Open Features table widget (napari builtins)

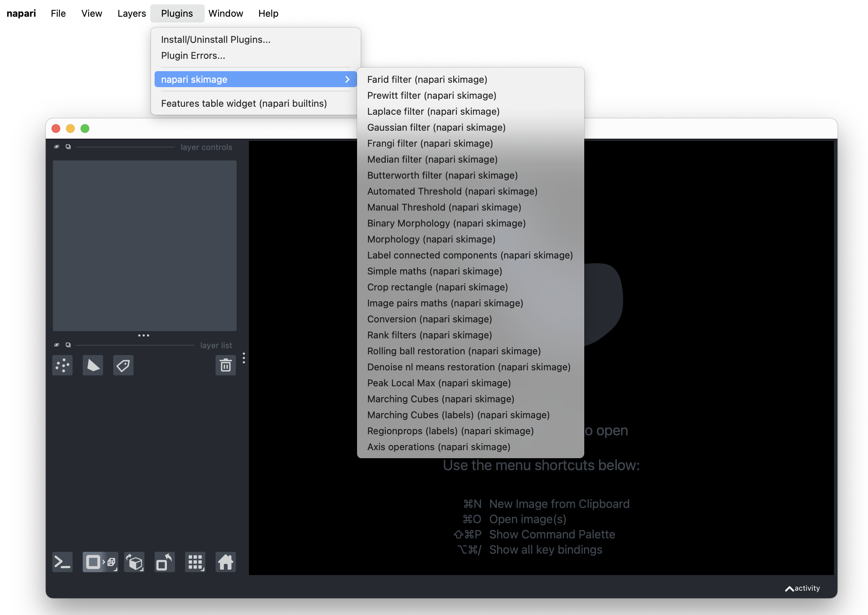[244, 103]
